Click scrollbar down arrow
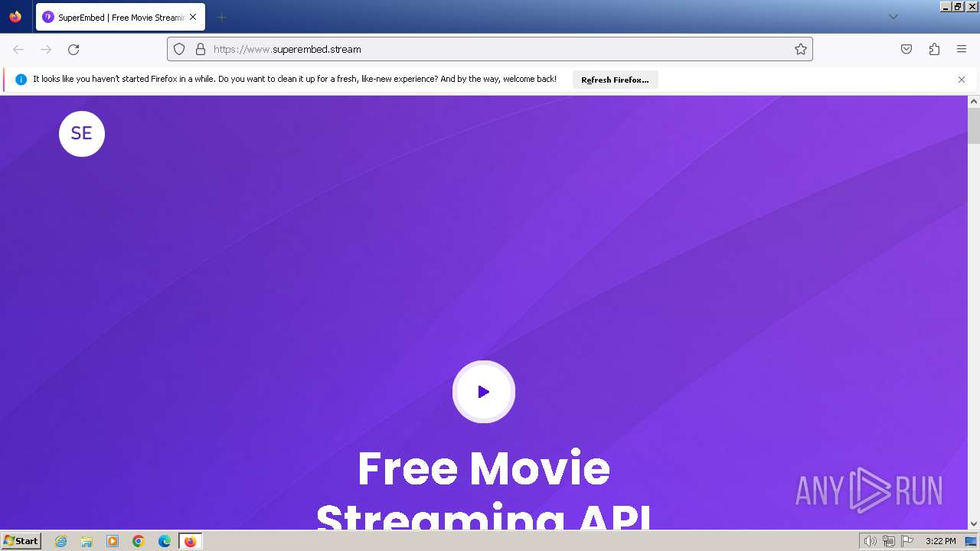This screenshot has height=551, width=980. 974,523
